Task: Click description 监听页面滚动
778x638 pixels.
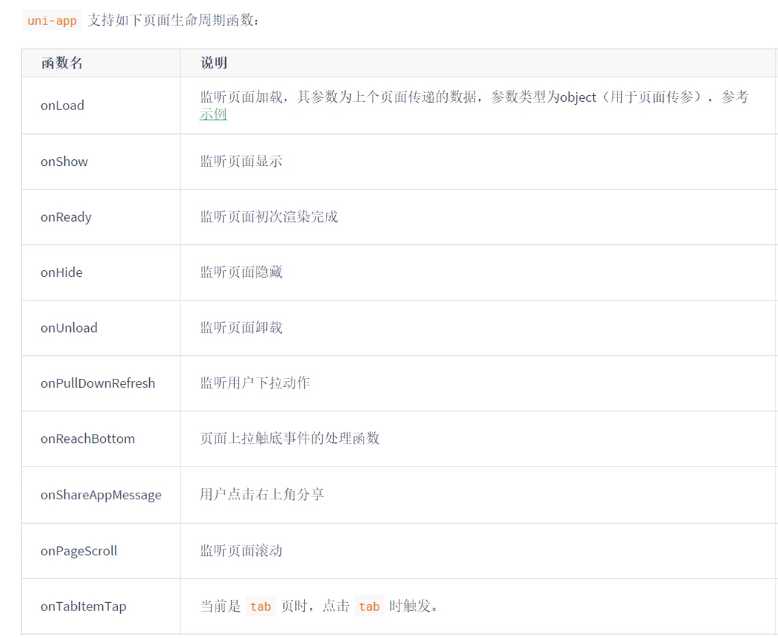Action: pyautogui.click(x=241, y=551)
